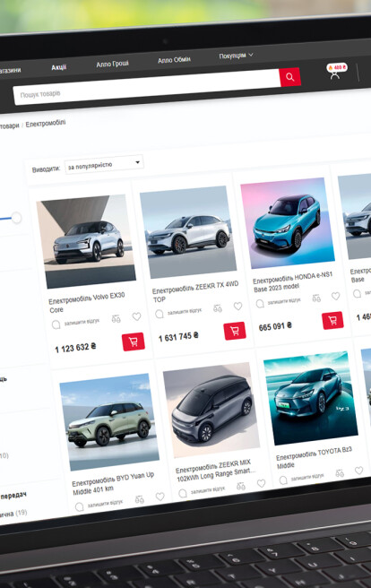The height and width of the screenshot is (588, 371).
Task: Add ZEEKR 7X 4WD TOP to cart
Action: pos(235,331)
